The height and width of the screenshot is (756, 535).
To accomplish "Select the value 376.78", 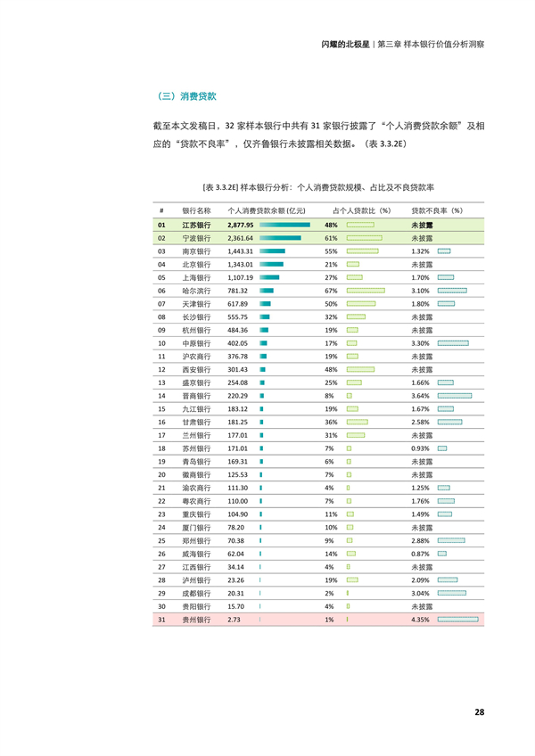I will [x=237, y=357].
